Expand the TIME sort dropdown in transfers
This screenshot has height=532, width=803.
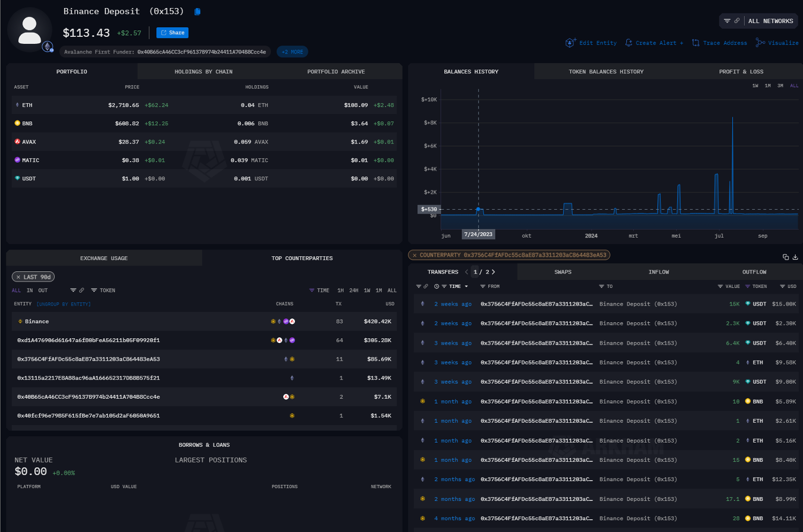coord(466,286)
